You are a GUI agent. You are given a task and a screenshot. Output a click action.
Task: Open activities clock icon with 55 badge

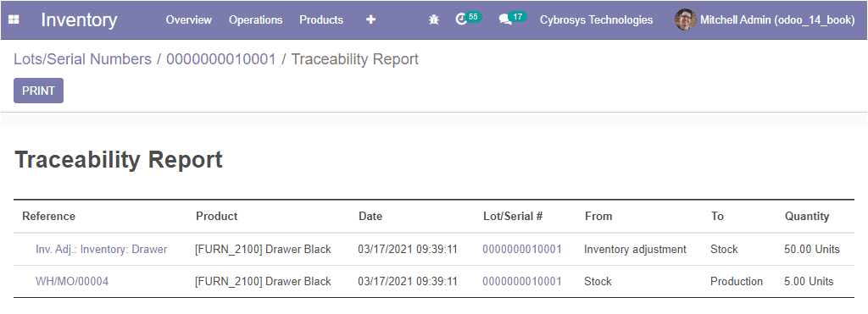click(468, 19)
